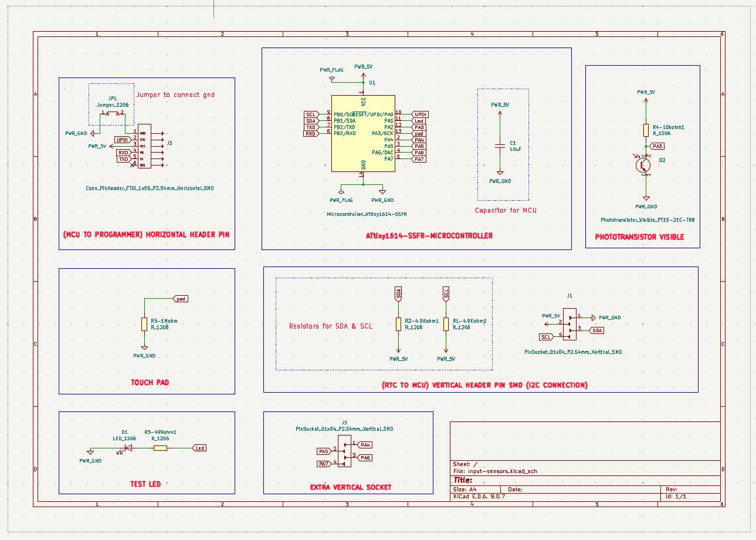
Task: Click the PA3 label on microcontroller pin PA2
Action: click(x=418, y=127)
